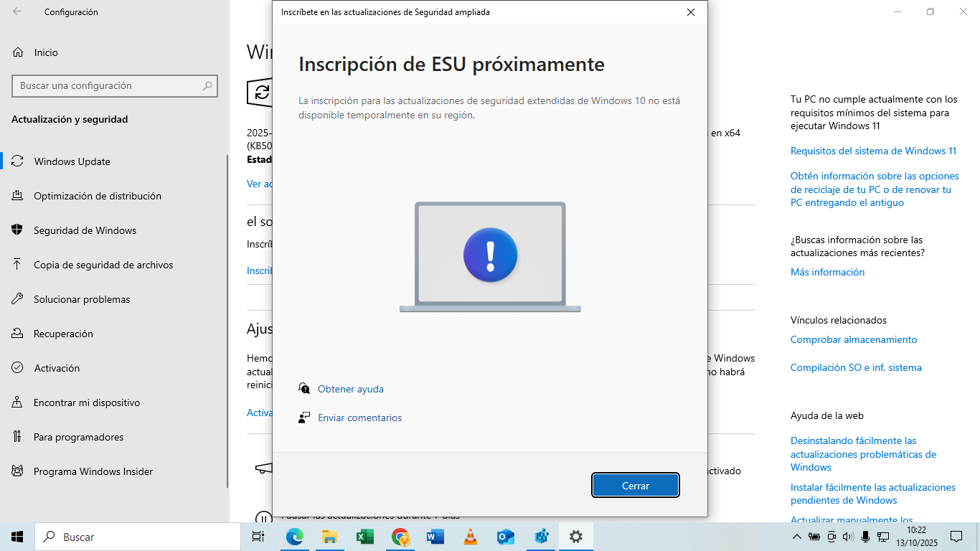
Task: Open Word from taskbar
Action: point(435,537)
